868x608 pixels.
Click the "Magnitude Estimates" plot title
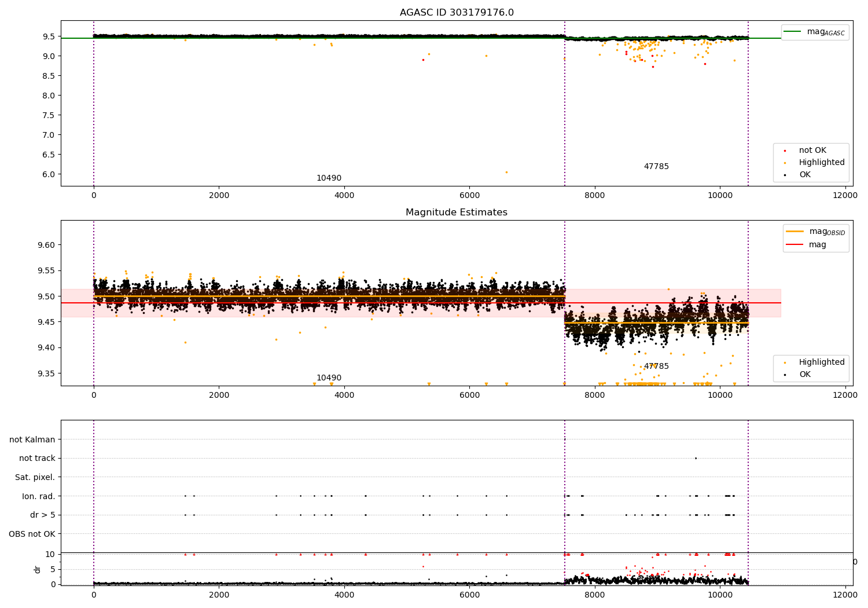tap(457, 213)
